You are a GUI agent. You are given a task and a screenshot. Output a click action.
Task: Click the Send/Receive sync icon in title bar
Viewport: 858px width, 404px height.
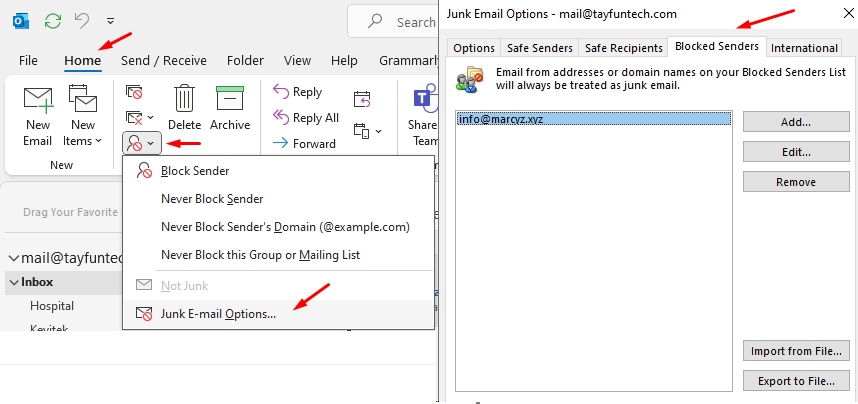tap(53, 20)
